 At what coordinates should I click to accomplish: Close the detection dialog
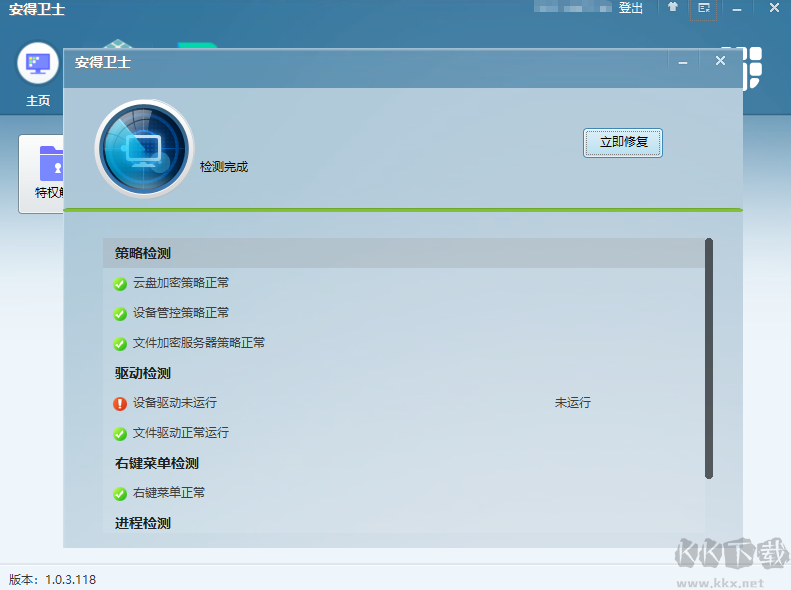pyautogui.click(x=720, y=61)
